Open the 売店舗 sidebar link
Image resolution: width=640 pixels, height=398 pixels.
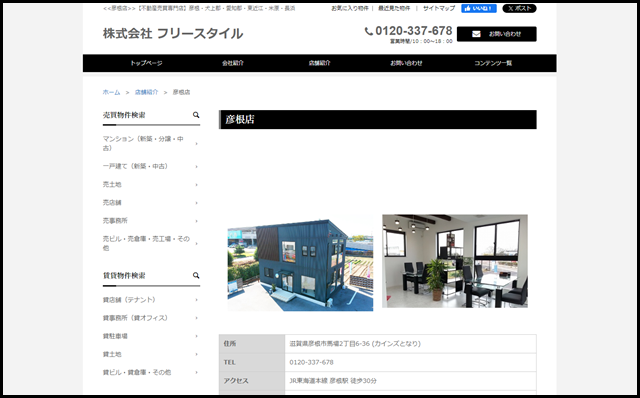pos(112,203)
